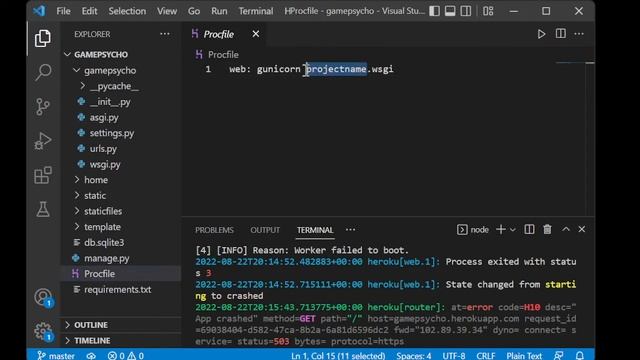The height and width of the screenshot is (360, 640).
Task: Maximize the terminal panel with up chevron
Action: click(566, 229)
